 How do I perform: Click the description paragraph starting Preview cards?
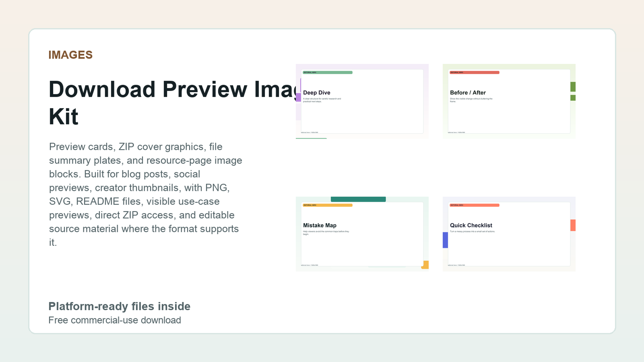click(146, 194)
